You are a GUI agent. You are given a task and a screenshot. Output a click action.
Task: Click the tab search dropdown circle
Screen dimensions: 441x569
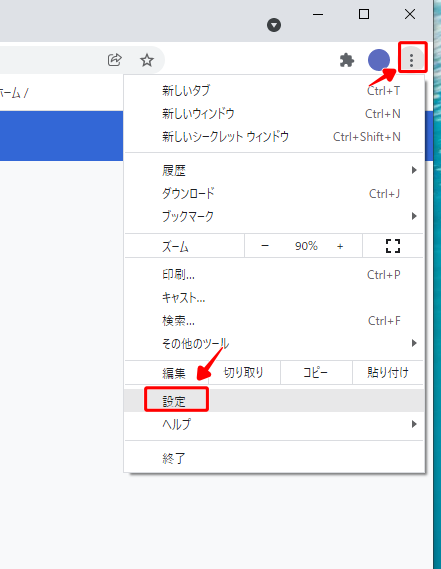(x=274, y=25)
